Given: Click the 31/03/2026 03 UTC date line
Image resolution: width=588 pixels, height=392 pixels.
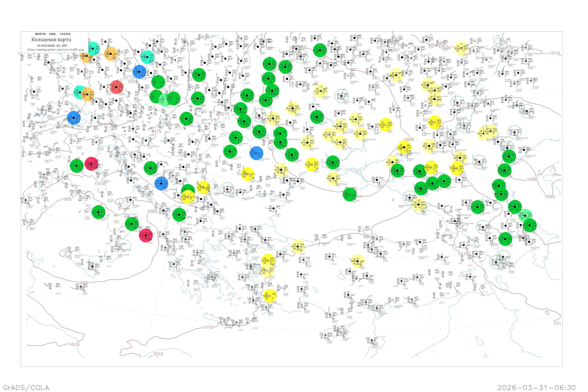Looking at the screenshot, I should pos(52,46).
